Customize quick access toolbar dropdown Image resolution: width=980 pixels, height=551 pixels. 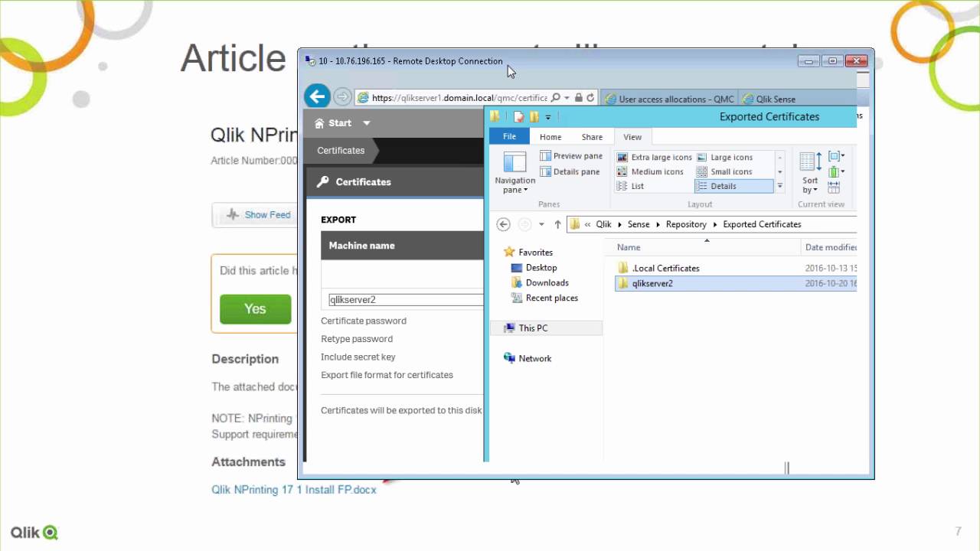pos(548,117)
